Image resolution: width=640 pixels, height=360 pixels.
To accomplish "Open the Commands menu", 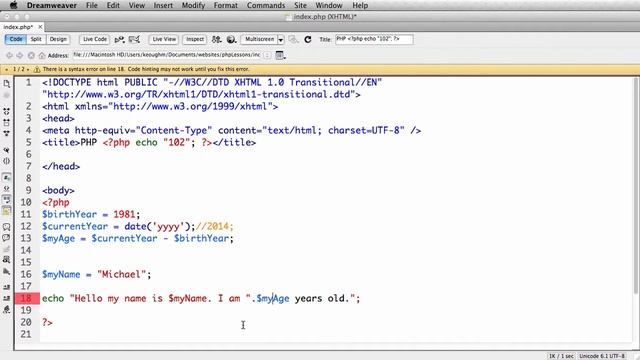I will point(266,5).
